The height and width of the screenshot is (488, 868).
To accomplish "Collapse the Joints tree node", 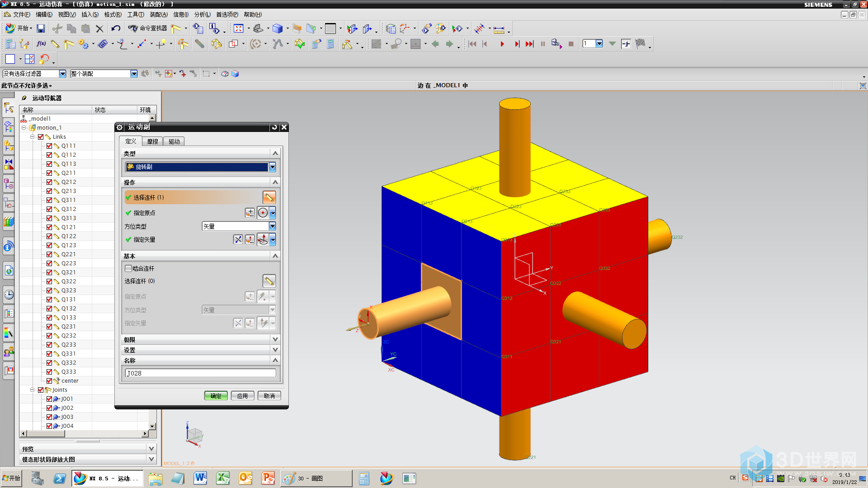I will tap(33, 390).
